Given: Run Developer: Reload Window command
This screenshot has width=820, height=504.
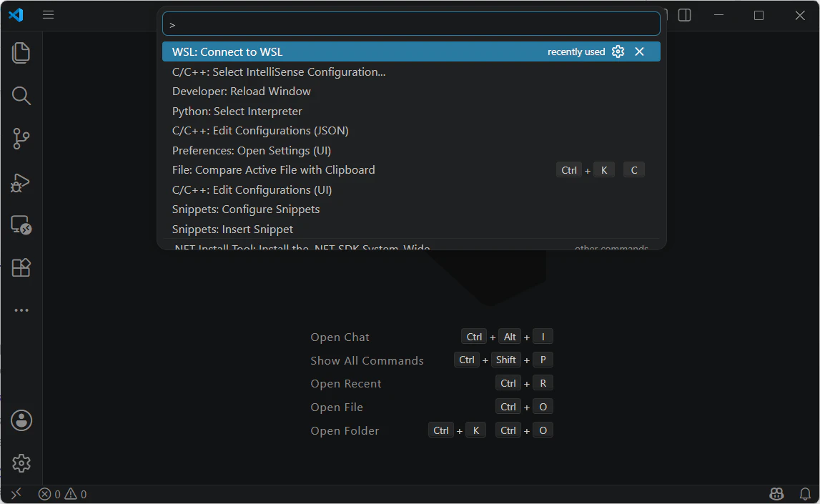Looking at the screenshot, I should click(411, 92).
